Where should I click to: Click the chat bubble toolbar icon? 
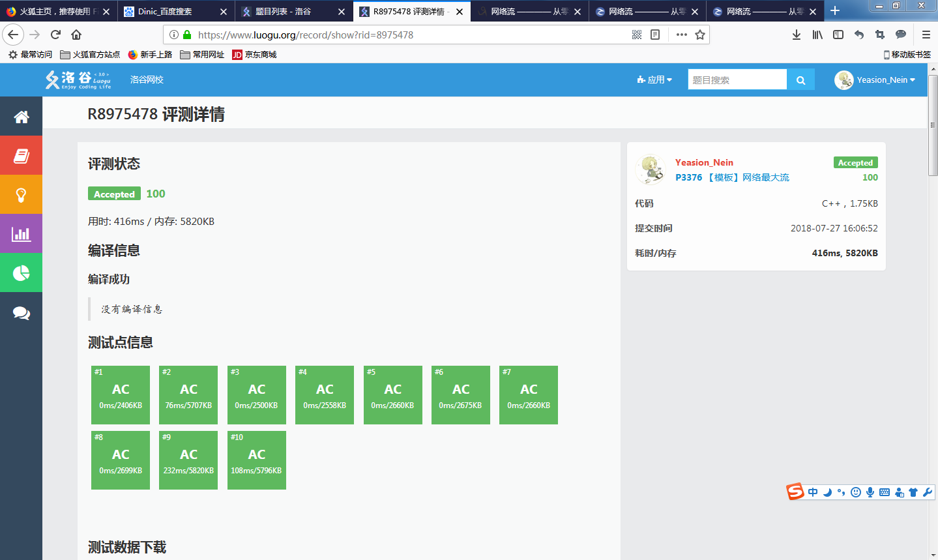[901, 35]
